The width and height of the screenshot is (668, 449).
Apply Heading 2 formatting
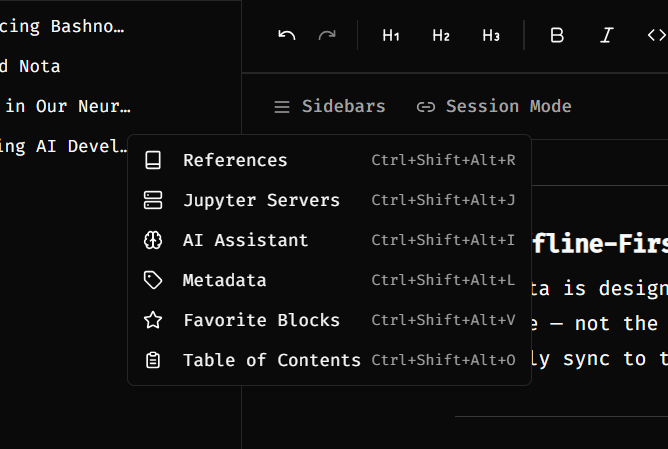pos(441,35)
